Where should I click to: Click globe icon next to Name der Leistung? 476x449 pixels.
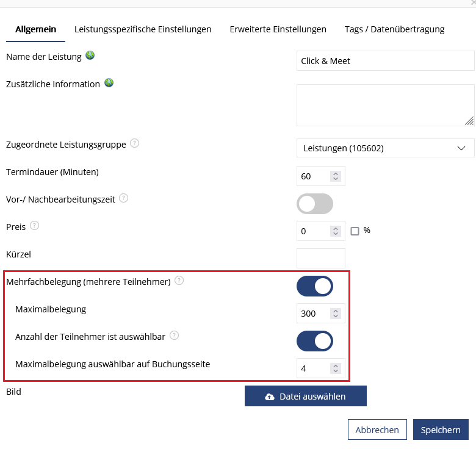coord(90,56)
